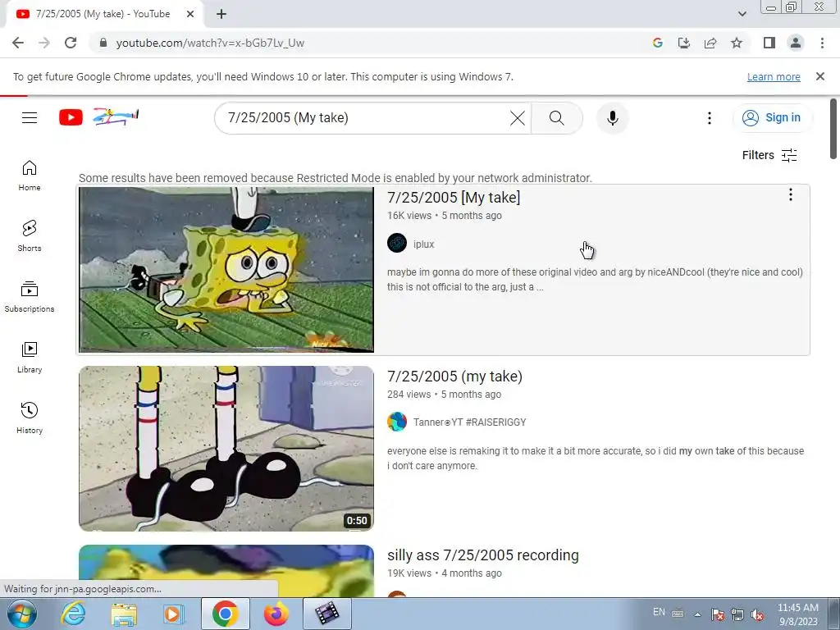Screen dimensions: 840x630
Task: Open the Chrome profile avatar
Action: [796, 43]
